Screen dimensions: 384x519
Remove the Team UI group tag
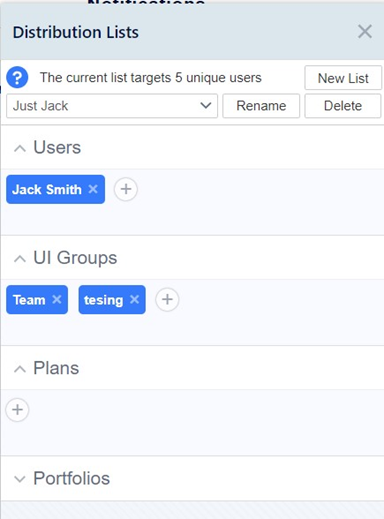(57, 299)
